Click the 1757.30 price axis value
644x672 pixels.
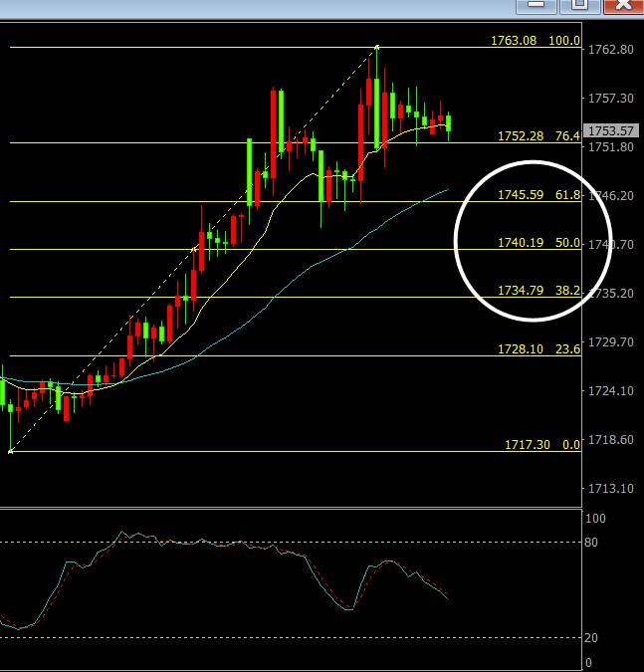pos(611,99)
